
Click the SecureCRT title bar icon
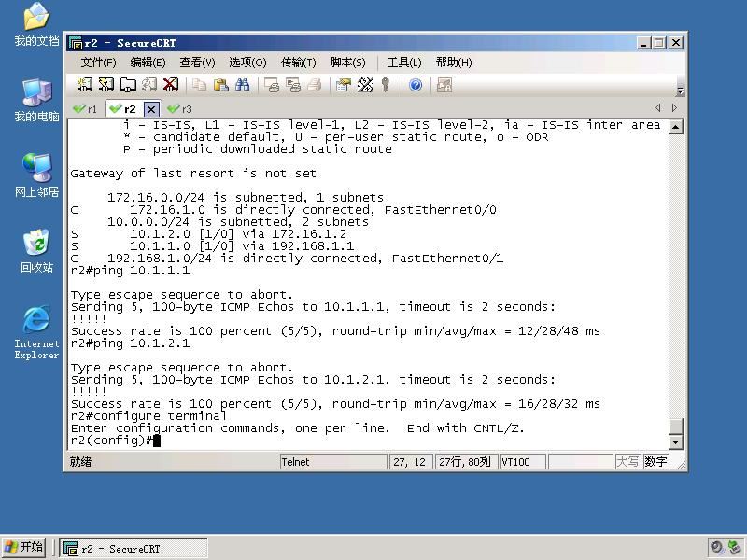click(x=76, y=43)
